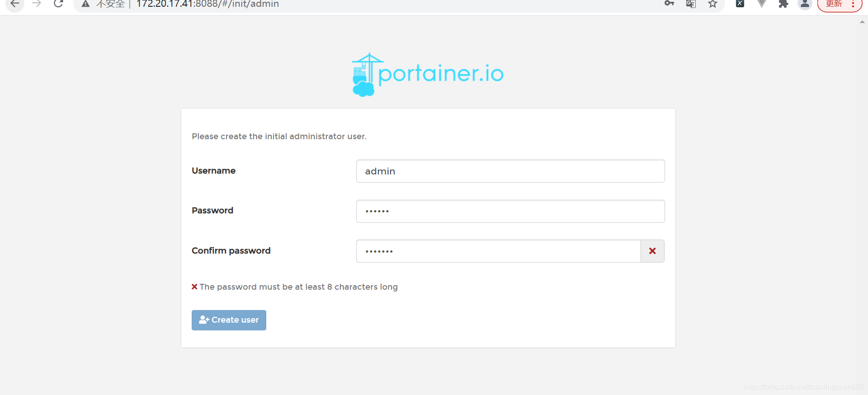This screenshot has height=395, width=868.
Task: Focus the Password input field
Action: click(510, 211)
